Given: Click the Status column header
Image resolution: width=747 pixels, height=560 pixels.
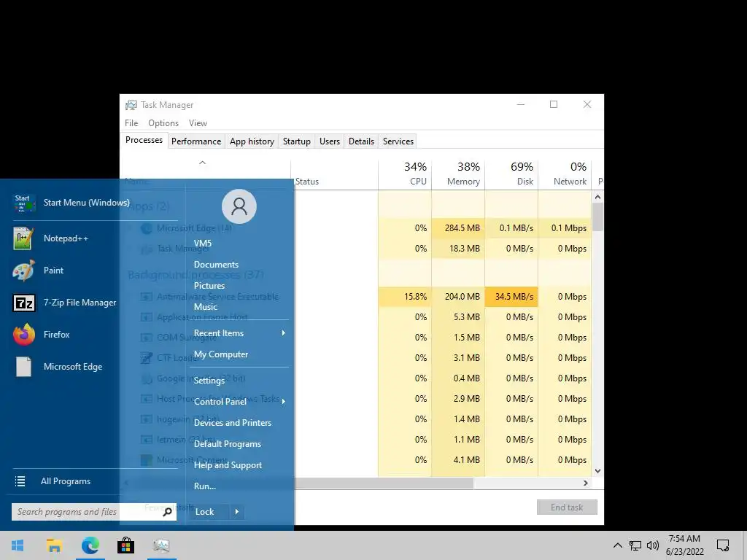Looking at the screenshot, I should 334,174.
